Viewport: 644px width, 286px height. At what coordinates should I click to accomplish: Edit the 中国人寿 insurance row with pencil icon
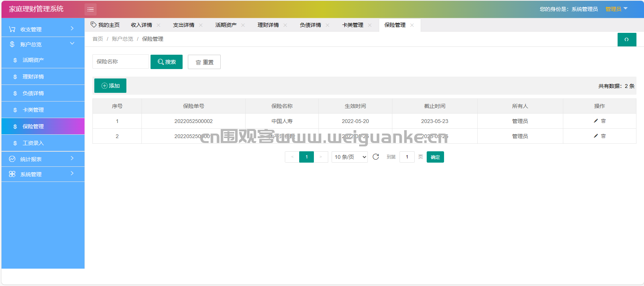596,121
